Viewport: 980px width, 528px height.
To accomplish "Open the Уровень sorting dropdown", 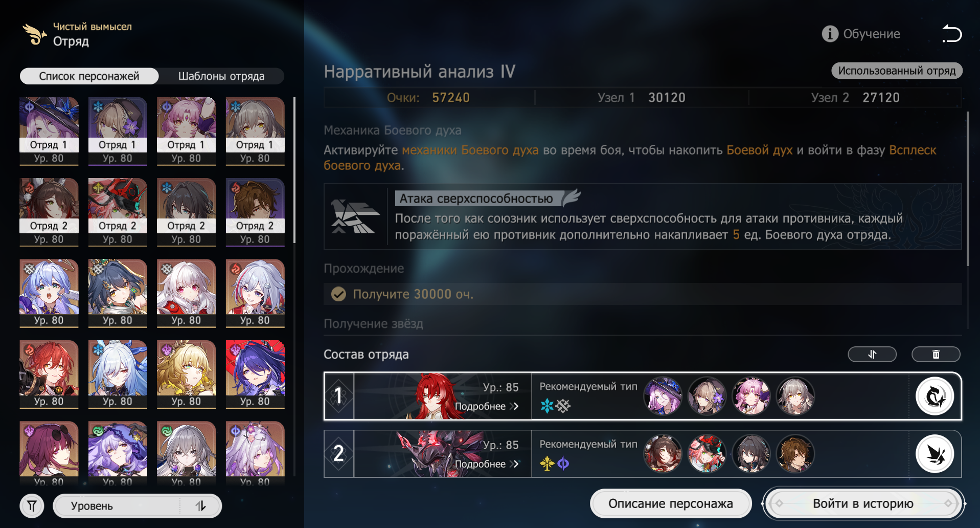I will coord(117,506).
